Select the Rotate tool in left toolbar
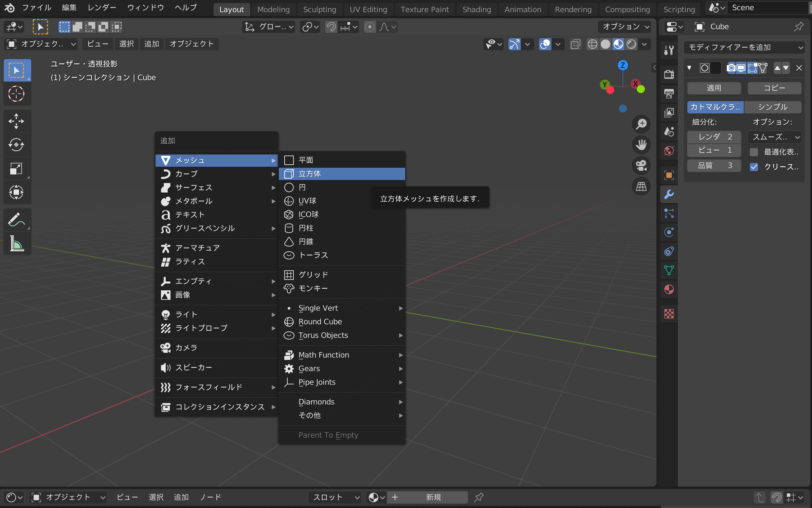 [x=16, y=145]
